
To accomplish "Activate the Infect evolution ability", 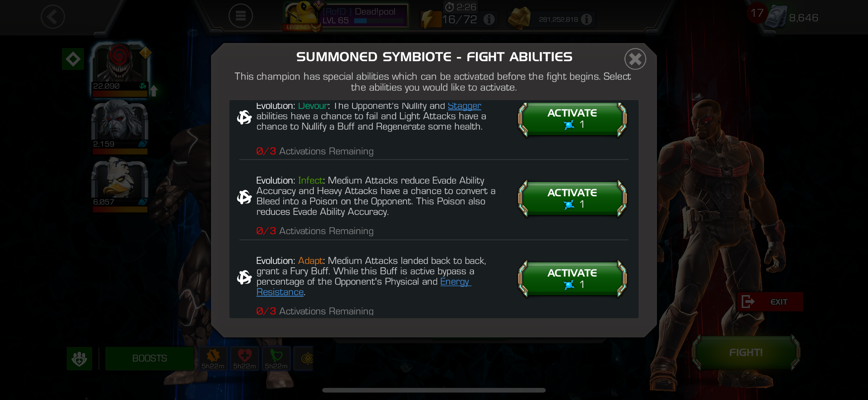I will [x=572, y=198].
